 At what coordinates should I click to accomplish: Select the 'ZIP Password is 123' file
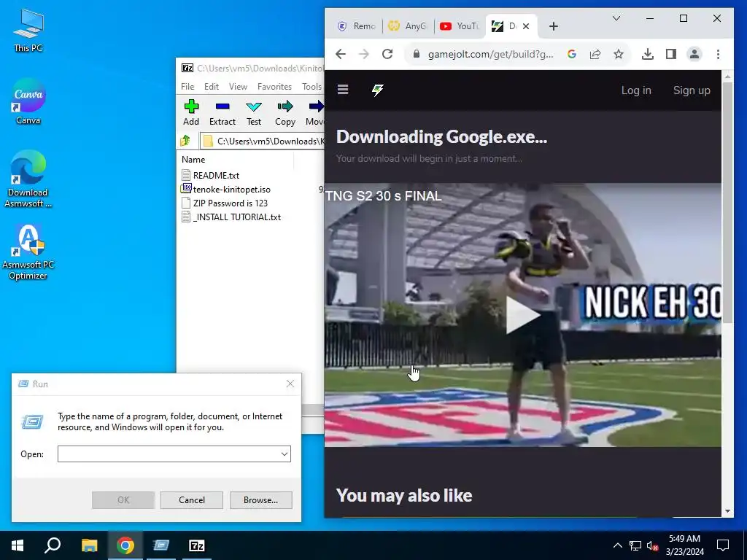coord(225,203)
